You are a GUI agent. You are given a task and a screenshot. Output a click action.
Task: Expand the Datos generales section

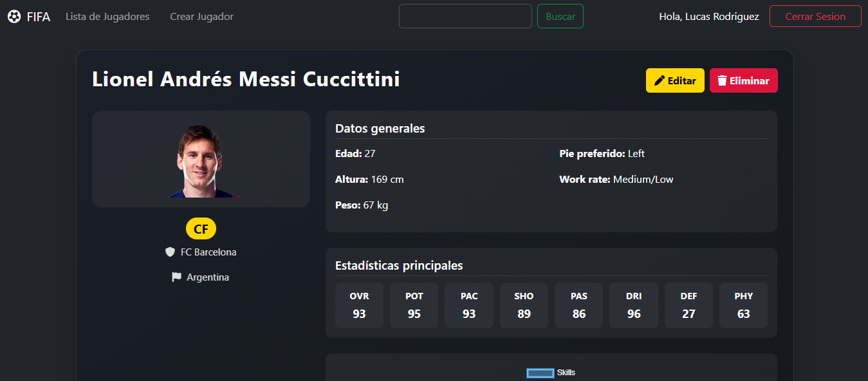[380, 128]
